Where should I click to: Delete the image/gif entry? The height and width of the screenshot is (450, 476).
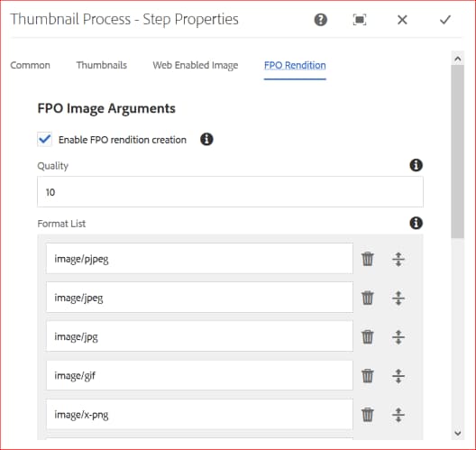pyautogui.click(x=367, y=376)
